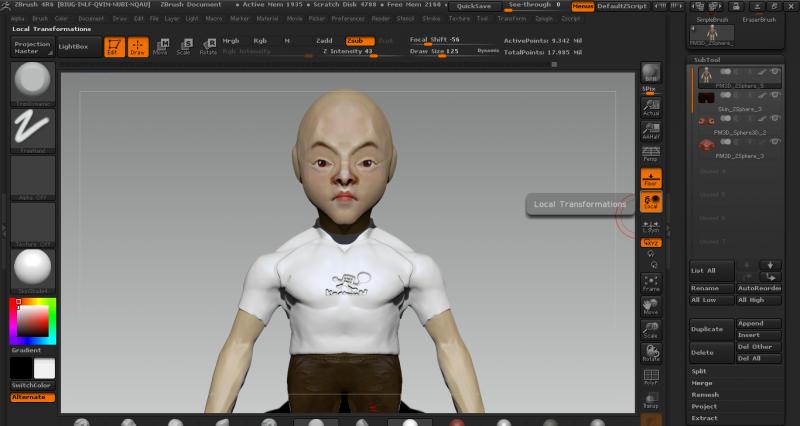Image resolution: width=800 pixels, height=426 pixels.
Task: Open the Document menu
Action: [91, 18]
